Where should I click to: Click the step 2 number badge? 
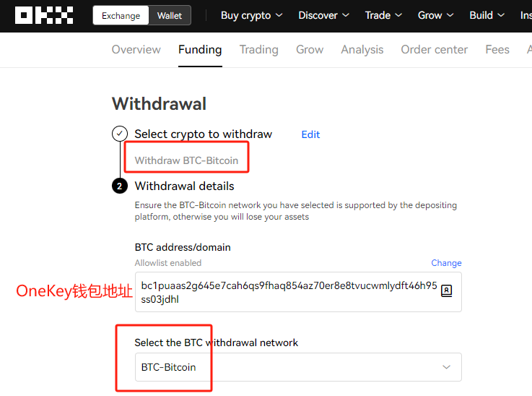pyautogui.click(x=120, y=186)
